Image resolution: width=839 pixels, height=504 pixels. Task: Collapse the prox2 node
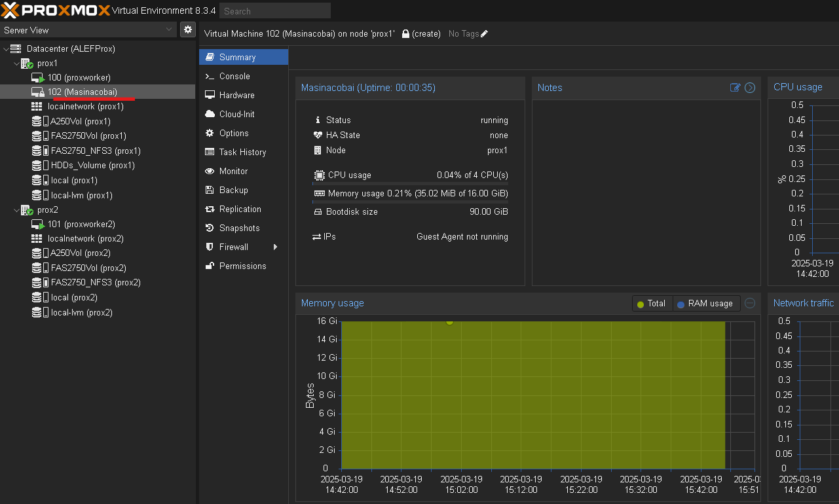coord(17,210)
